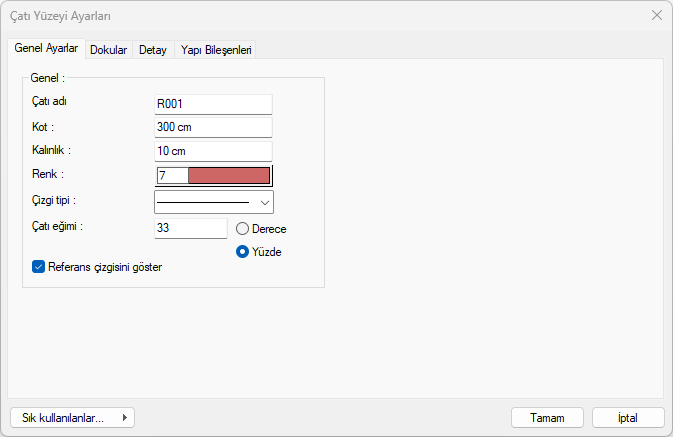Viewport: 673px width, 437px height.
Task: Click the Kalınlık field showing 10 cm
Action: (213, 151)
